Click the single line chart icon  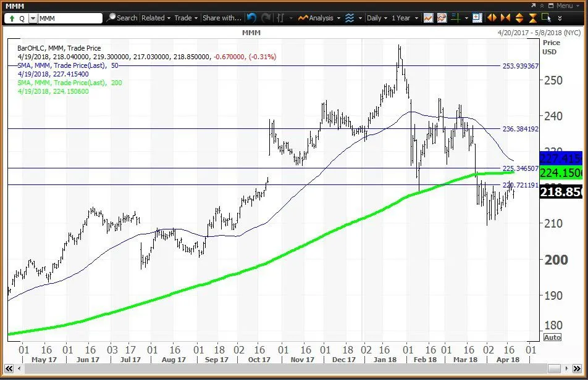[428, 18]
